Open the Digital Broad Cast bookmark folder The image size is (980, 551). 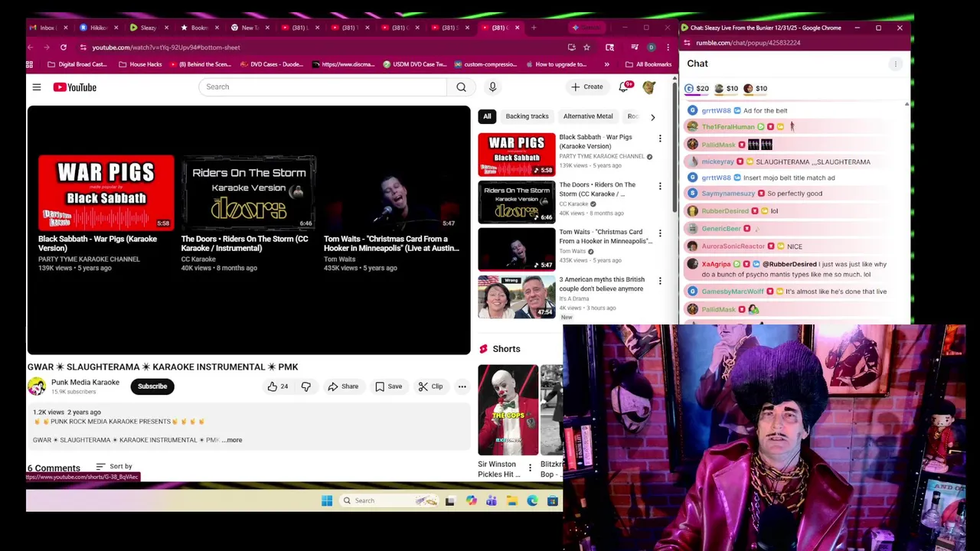click(77, 64)
